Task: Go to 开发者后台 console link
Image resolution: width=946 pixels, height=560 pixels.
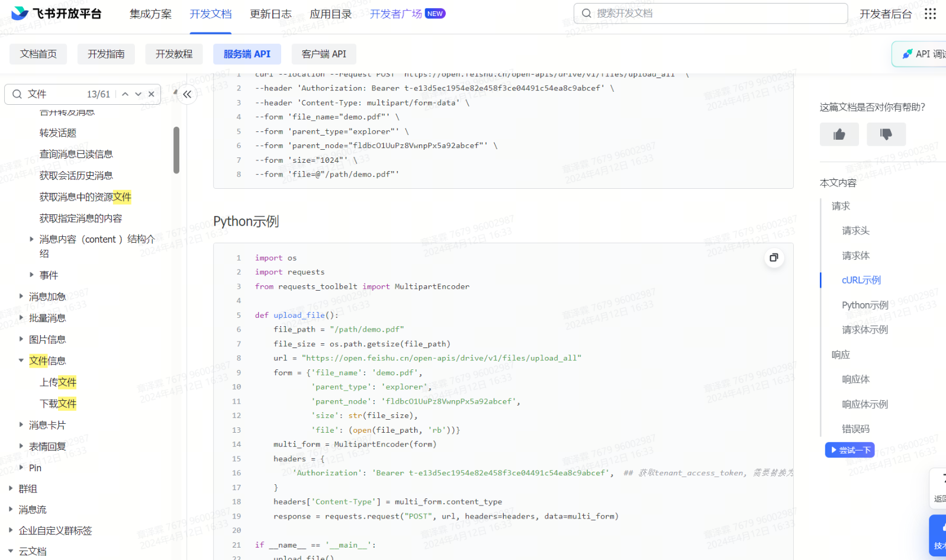Action: (x=886, y=14)
